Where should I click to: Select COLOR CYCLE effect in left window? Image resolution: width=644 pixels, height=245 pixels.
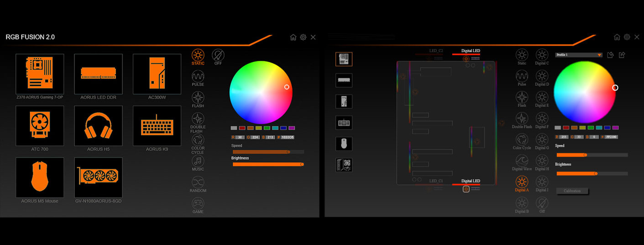pos(198,144)
